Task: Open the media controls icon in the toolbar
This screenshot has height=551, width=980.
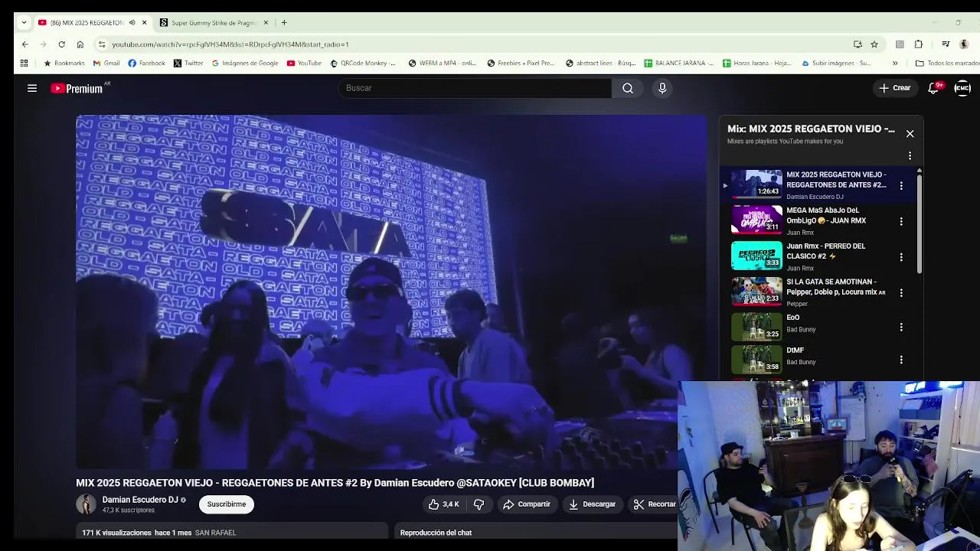Action: coord(946,44)
